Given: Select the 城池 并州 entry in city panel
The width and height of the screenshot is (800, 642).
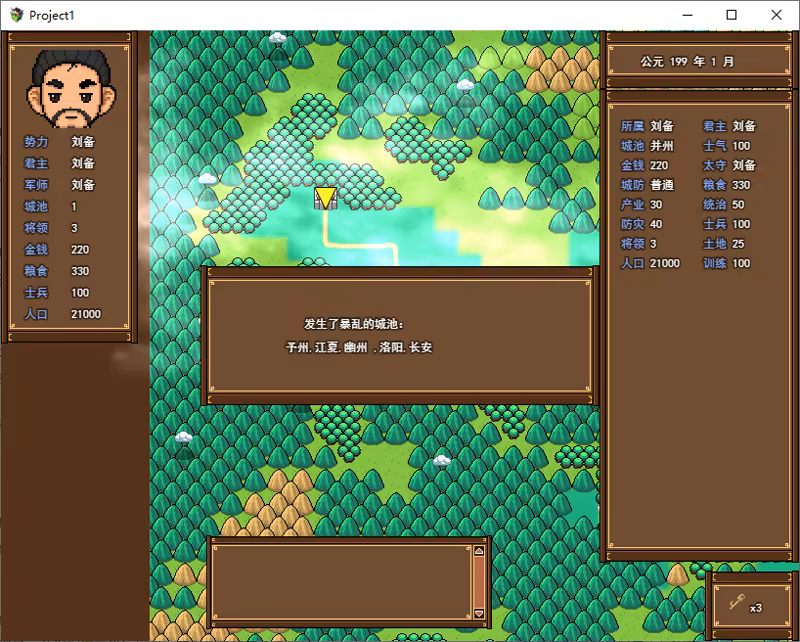Looking at the screenshot, I should [648, 146].
